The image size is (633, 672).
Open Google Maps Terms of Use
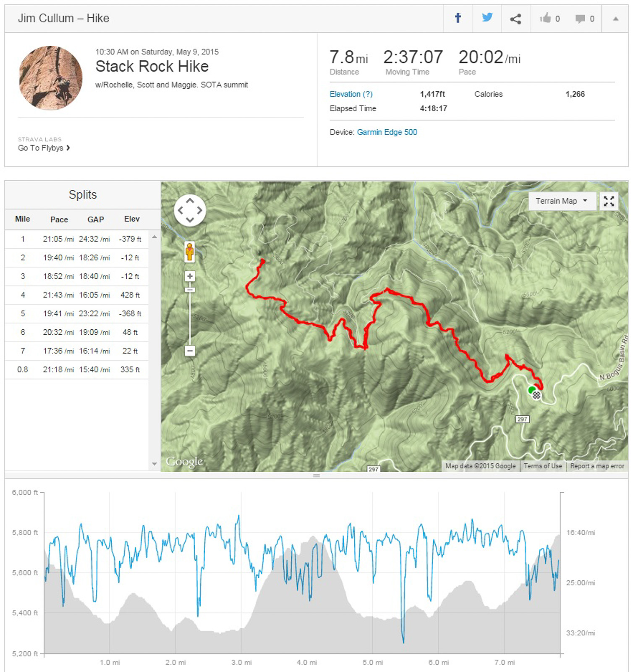542,466
